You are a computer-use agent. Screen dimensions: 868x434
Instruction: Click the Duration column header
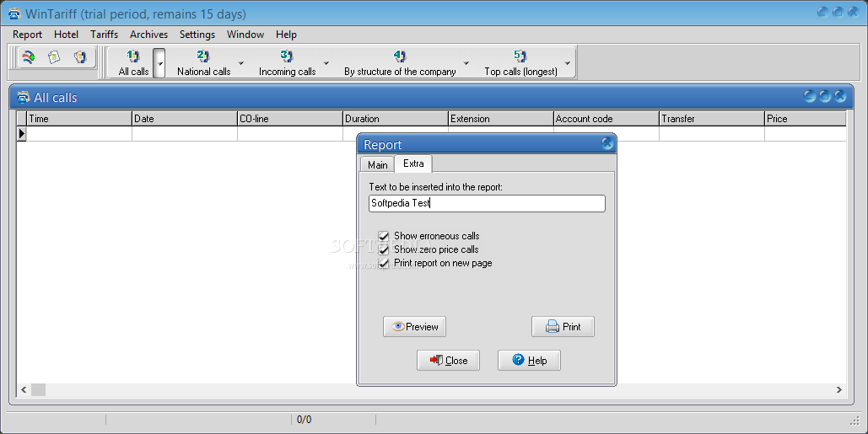[396, 119]
